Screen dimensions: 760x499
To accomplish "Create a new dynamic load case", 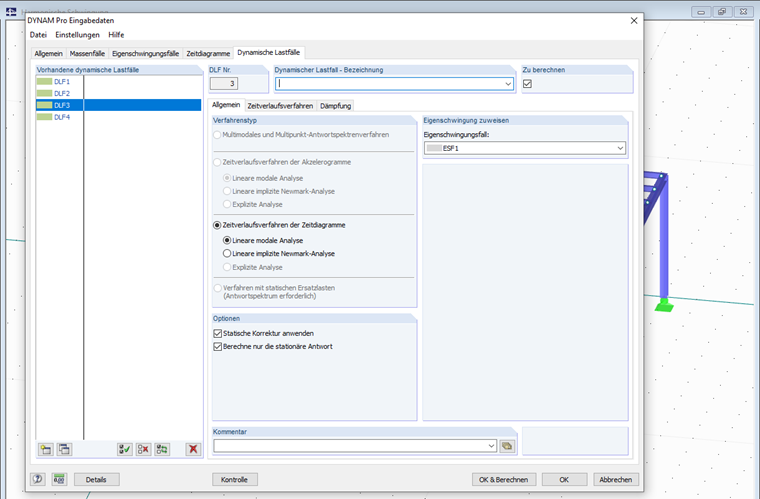I will [x=46, y=449].
